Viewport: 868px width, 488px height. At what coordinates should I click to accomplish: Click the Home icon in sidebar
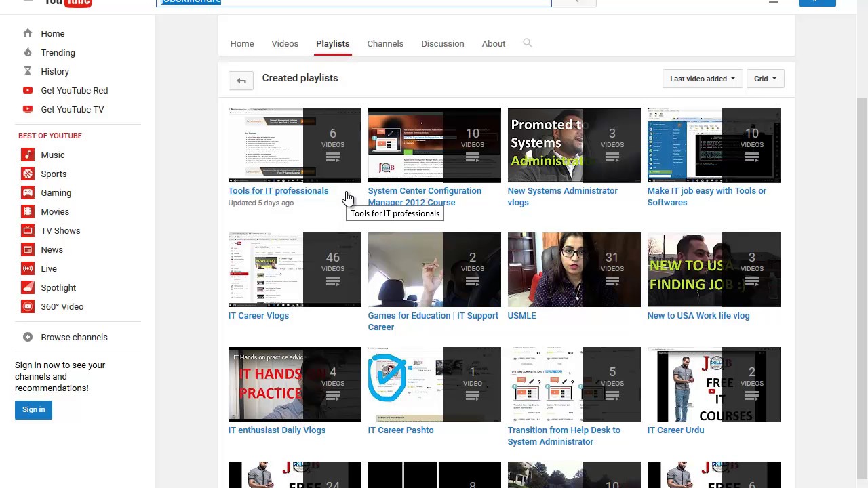pos(27,33)
